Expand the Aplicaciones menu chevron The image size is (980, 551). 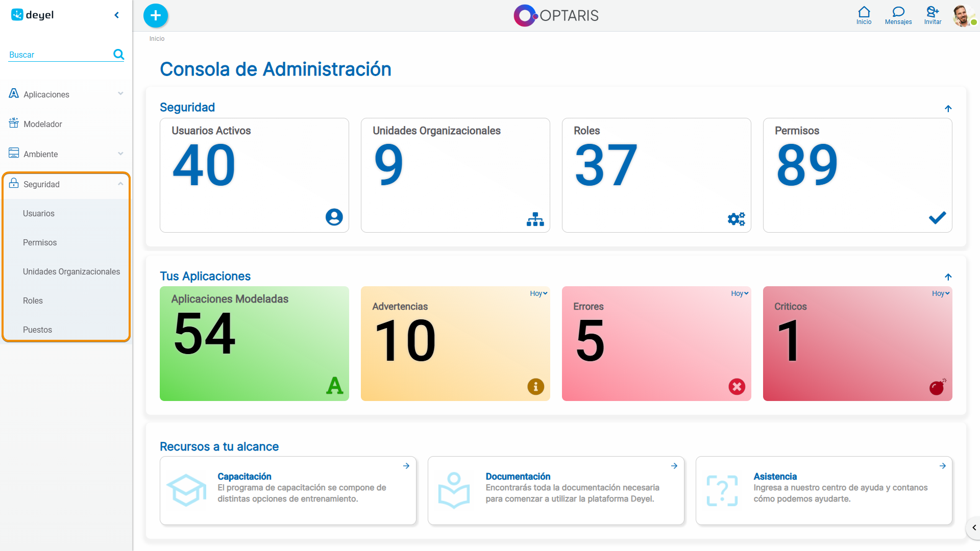click(x=120, y=94)
